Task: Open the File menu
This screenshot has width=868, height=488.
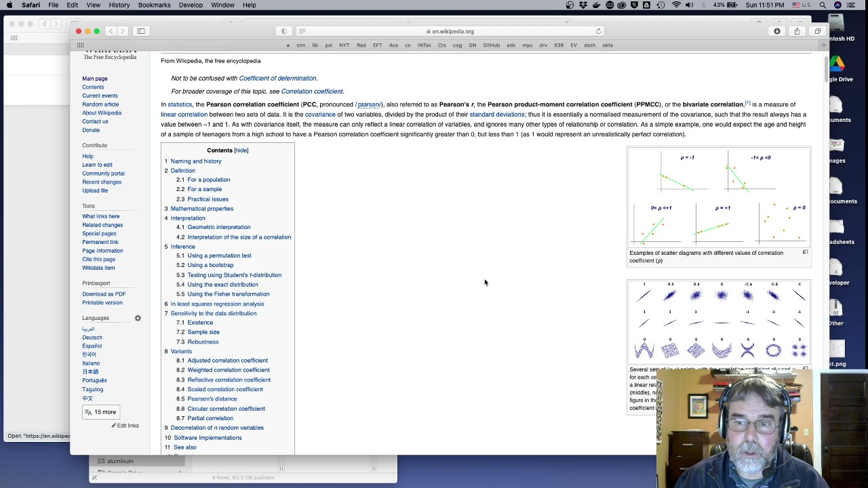Action: [x=53, y=5]
